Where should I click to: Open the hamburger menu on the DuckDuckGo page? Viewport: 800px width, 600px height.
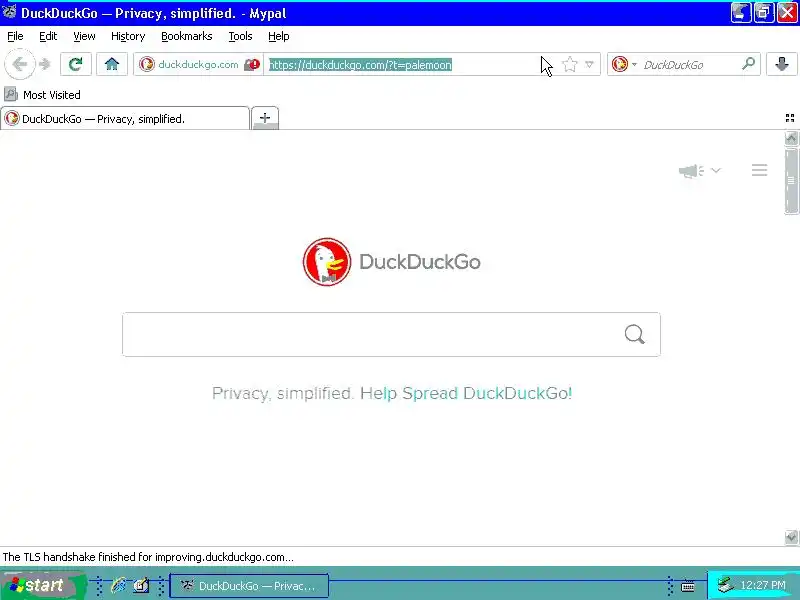tap(759, 170)
